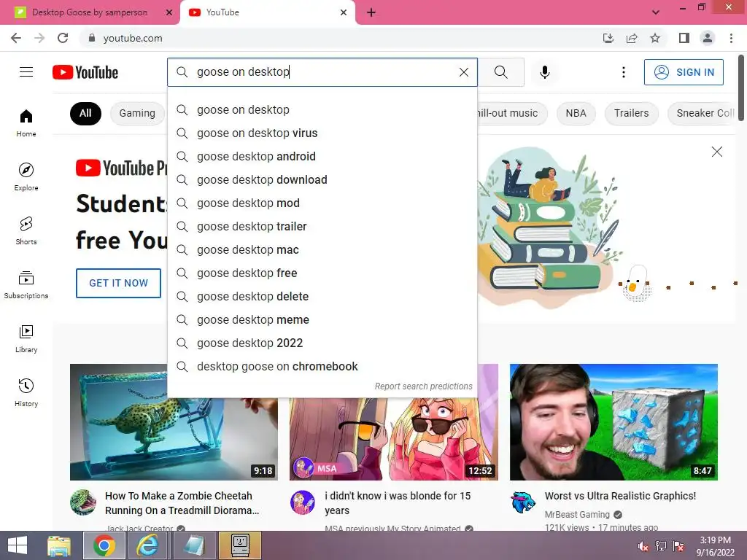Open File Explorer from taskbar
This screenshot has height=560, width=747.
click(x=59, y=545)
